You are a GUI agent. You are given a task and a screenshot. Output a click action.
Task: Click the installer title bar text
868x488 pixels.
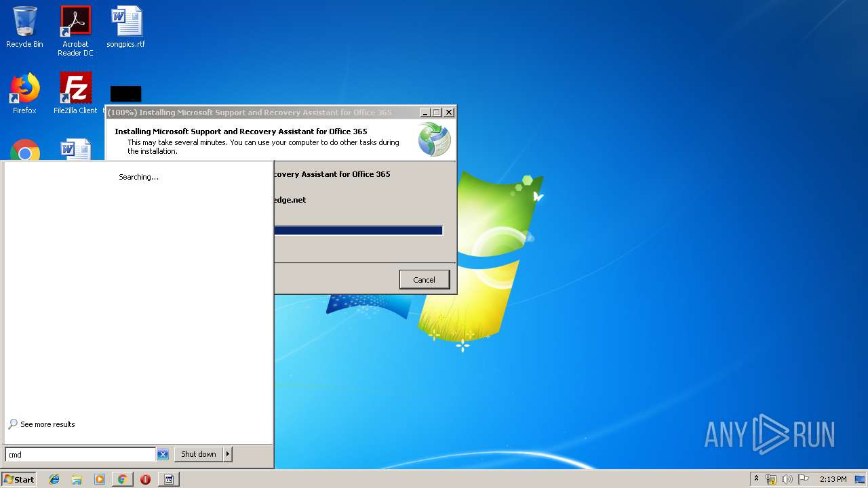tap(250, 113)
